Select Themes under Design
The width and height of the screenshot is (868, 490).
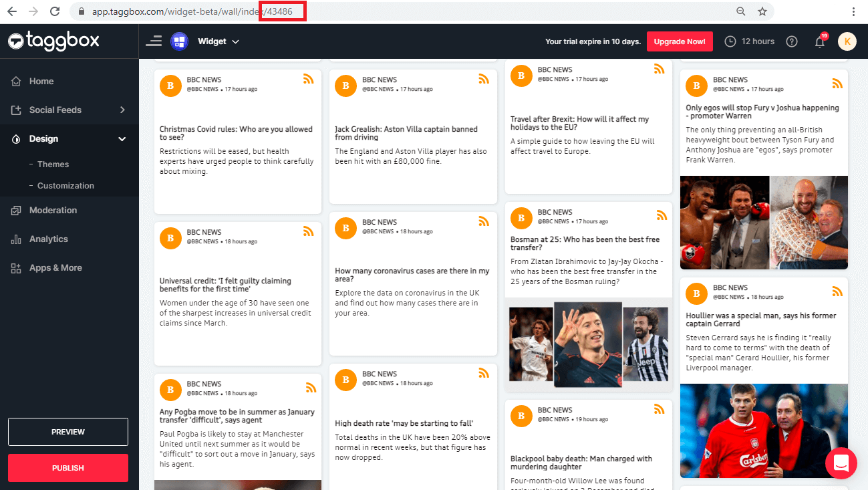[x=53, y=164]
